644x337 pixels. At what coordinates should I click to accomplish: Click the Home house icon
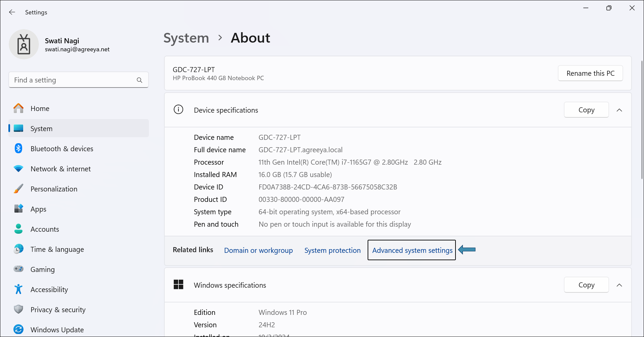(18, 108)
